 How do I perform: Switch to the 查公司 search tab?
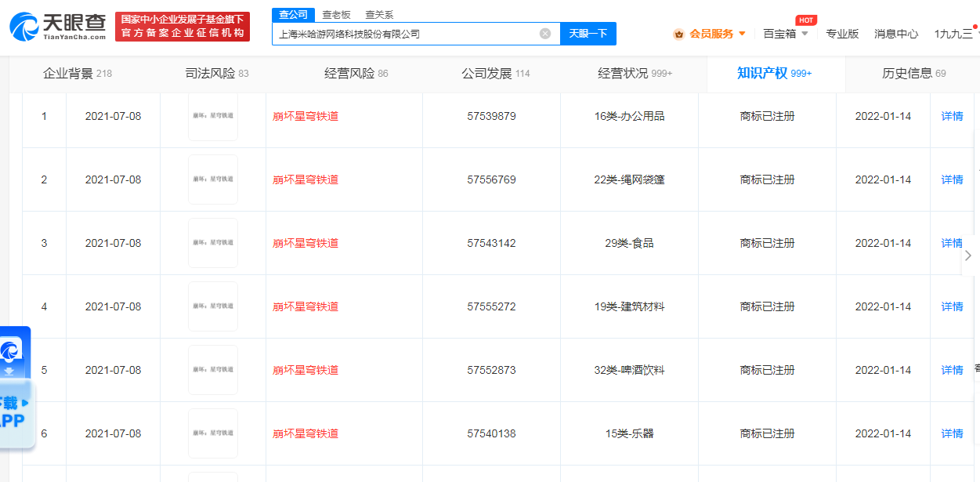pos(294,15)
